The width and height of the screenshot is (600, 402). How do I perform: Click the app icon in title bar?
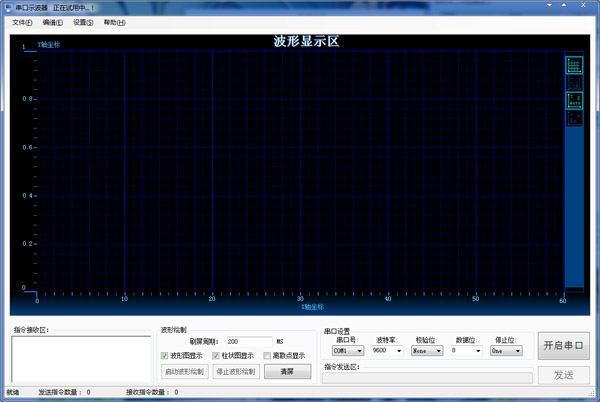[8, 7]
